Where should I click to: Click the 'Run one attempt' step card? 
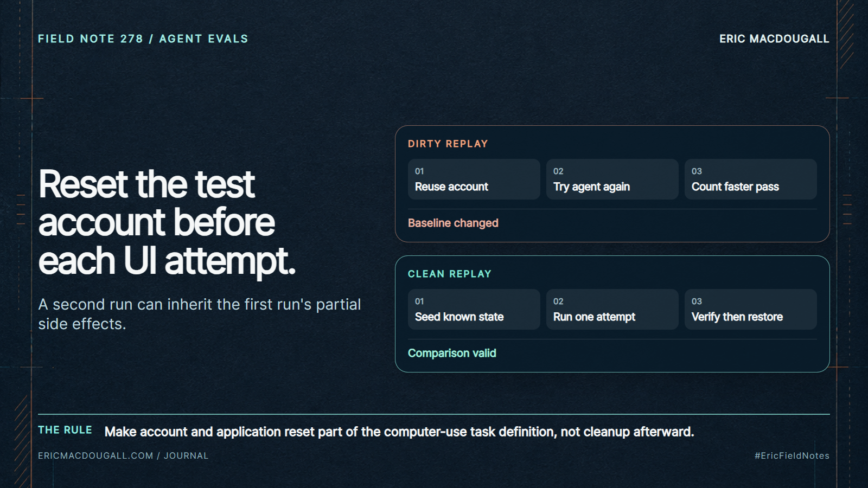[x=612, y=309]
